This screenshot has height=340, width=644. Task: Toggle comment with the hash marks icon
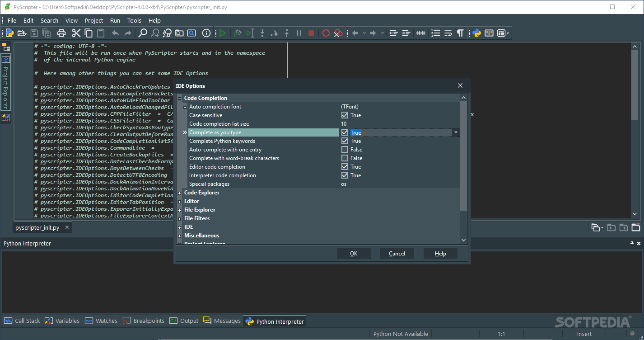pos(421,33)
